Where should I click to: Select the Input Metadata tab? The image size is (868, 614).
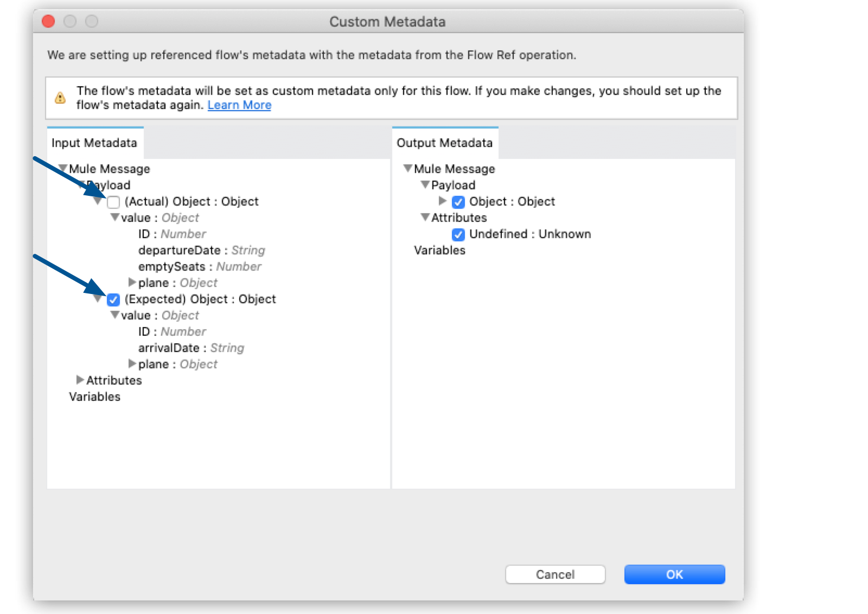tap(94, 143)
